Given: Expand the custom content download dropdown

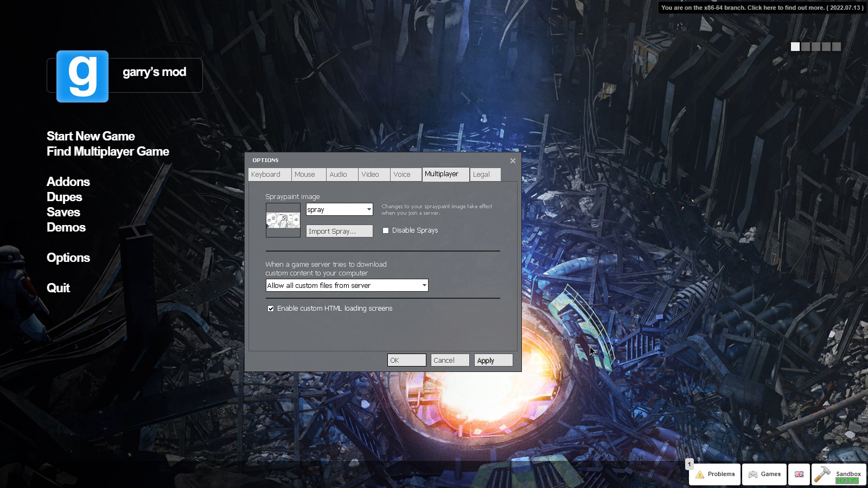Looking at the screenshot, I should 347,285.
